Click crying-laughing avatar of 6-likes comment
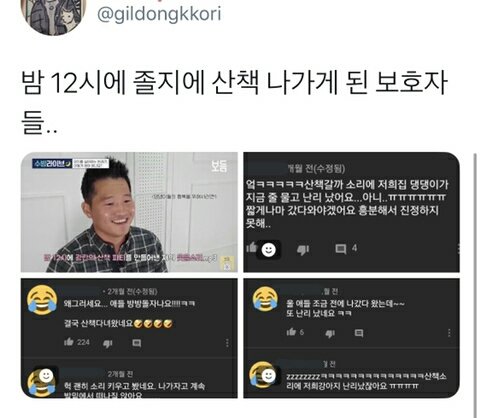 [265, 298]
